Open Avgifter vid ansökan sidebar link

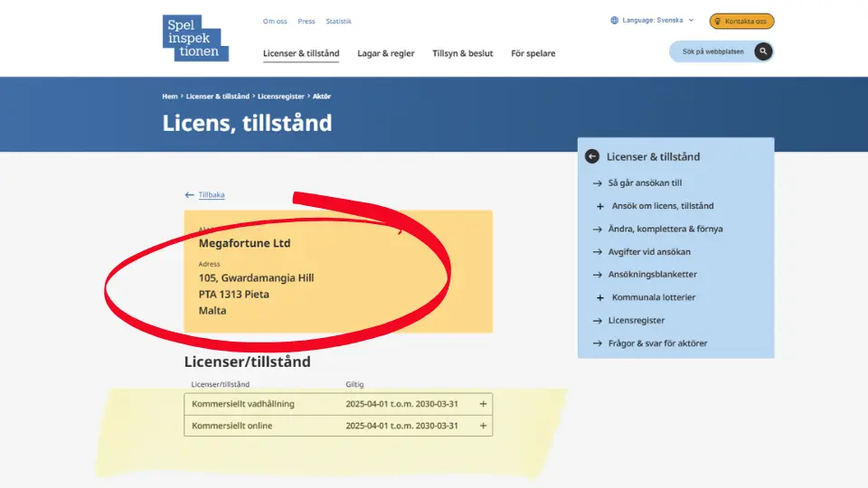pyautogui.click(x=649, y=252)
